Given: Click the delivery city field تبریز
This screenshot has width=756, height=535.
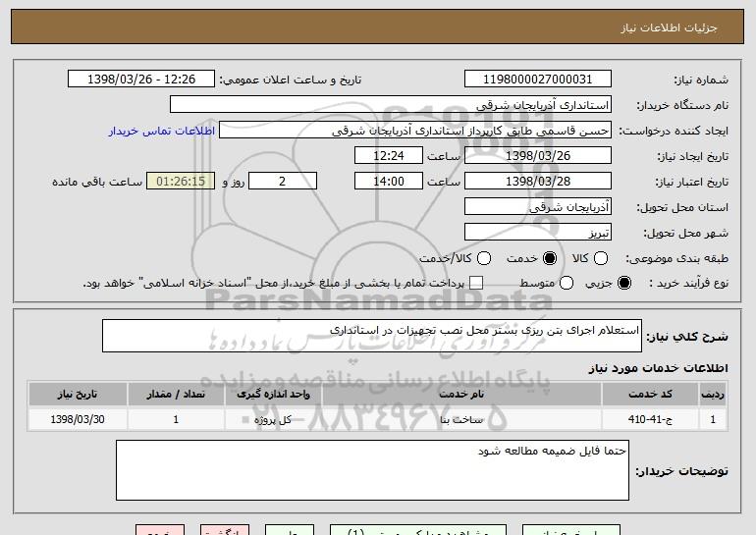Looking at the screenshot, I should (x=538, y=233).
